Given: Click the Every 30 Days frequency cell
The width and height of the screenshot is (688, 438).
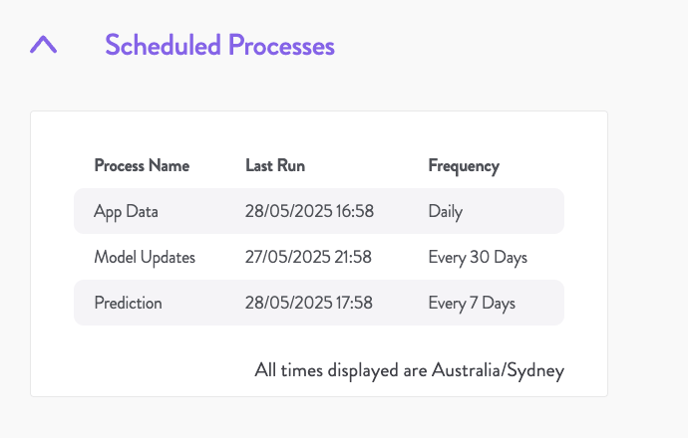Looking at the screenshot, I should point(477,258).
